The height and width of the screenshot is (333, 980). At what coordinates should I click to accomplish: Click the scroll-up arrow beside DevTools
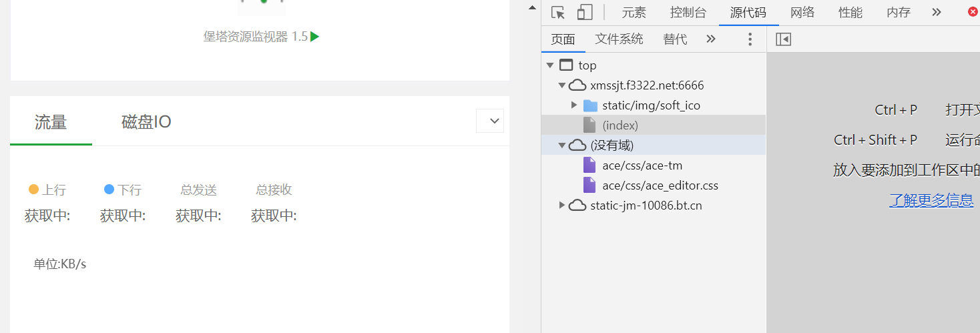532,8
